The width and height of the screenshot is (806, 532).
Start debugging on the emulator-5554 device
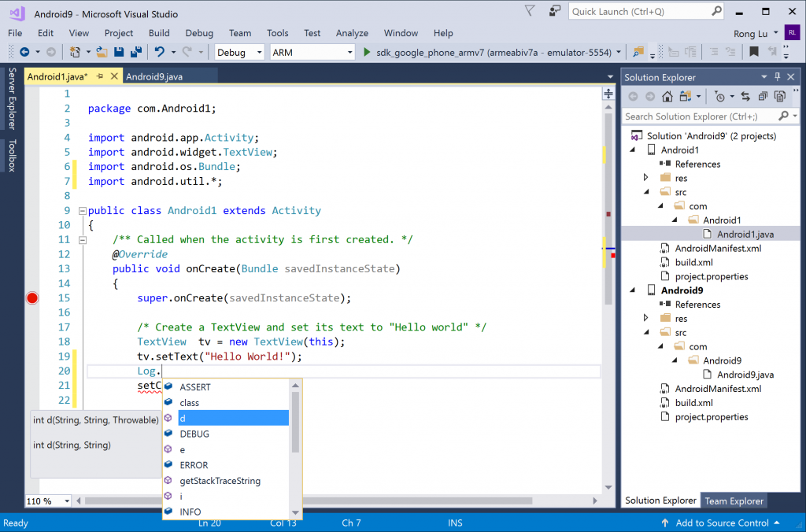coord(367,53)
